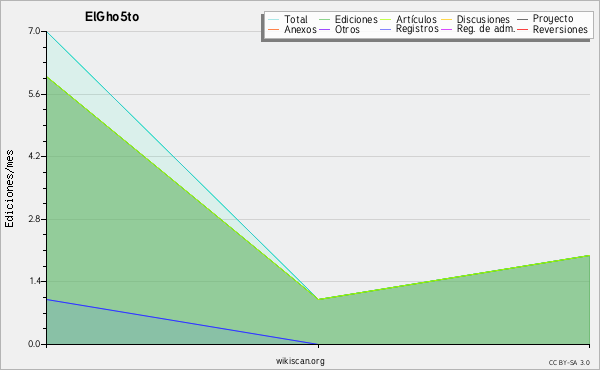Click the '1.4' y-axis tick value
This screenshot has height=370, width=600.
click(34, 282)
